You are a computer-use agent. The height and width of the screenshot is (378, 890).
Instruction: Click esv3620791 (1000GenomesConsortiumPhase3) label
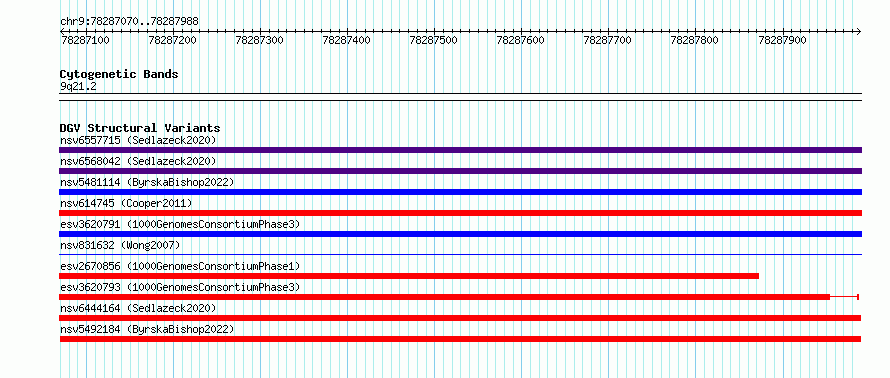click(x=180, y=224)
